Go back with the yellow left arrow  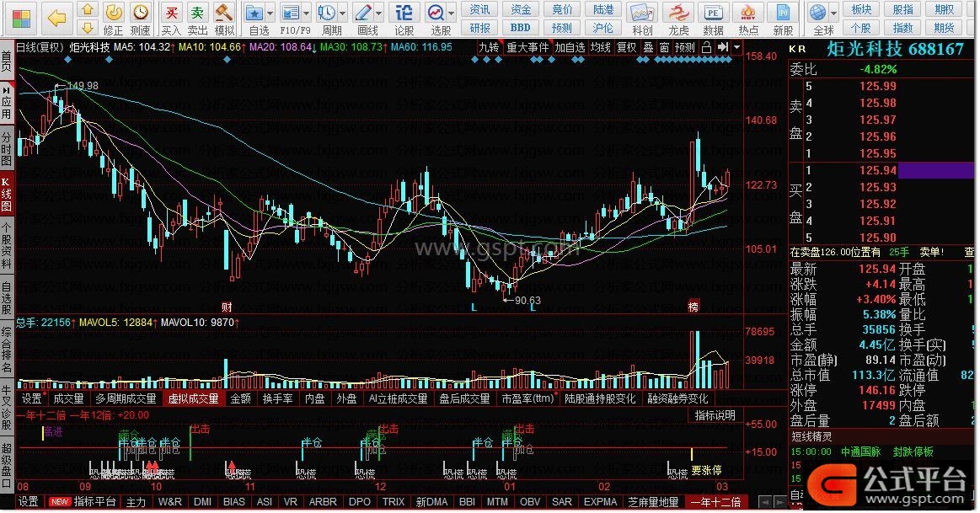tap(56, 19)
